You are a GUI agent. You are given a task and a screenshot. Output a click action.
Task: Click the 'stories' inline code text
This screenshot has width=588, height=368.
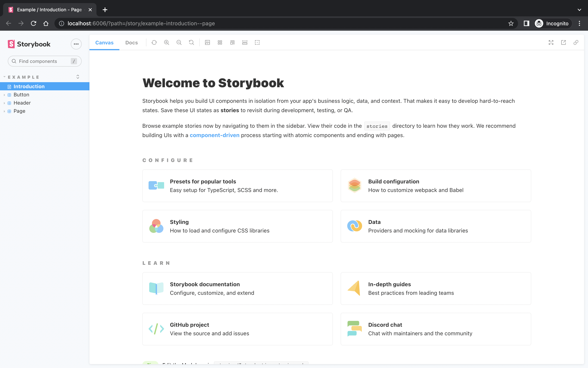point(377,126)
